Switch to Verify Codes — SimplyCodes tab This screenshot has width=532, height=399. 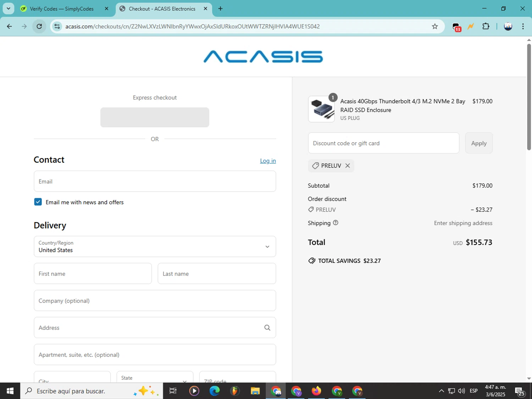click(62, 9)
